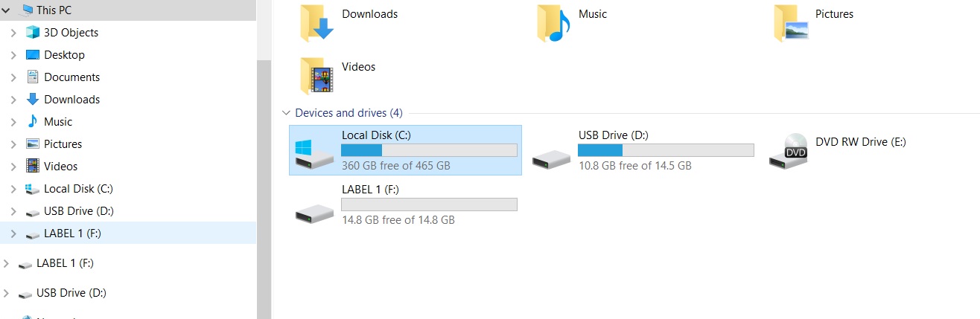Select the DVD RW Drive (E:) icon
980x319 pixels.
point(789,150)
